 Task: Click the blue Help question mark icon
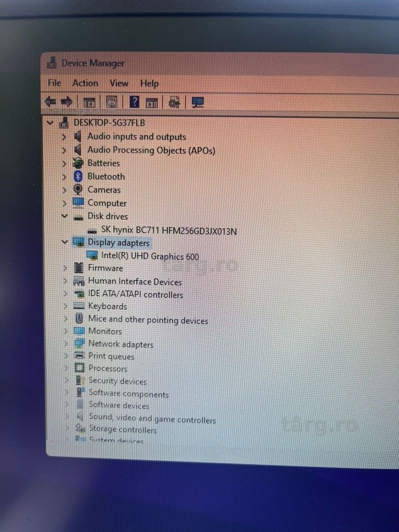[x=135, y=101]
